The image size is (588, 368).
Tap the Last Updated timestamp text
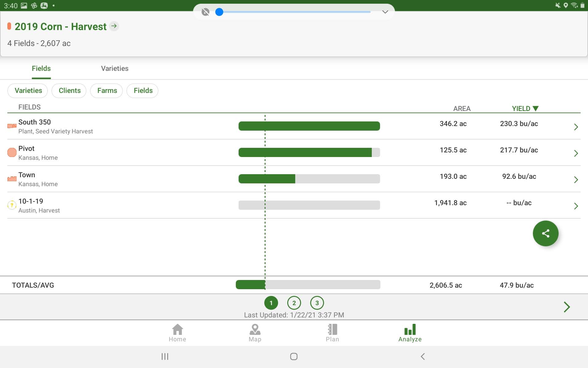point(294,315)
